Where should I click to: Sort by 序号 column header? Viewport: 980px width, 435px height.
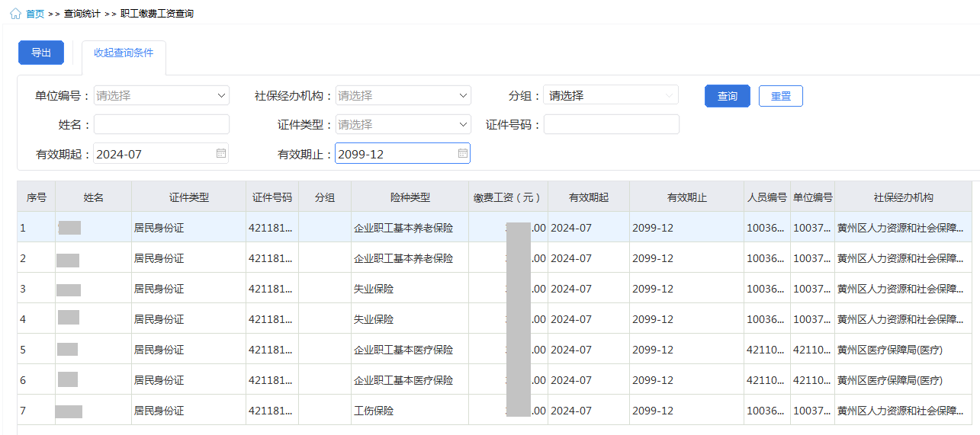click(x=37, y=197)
